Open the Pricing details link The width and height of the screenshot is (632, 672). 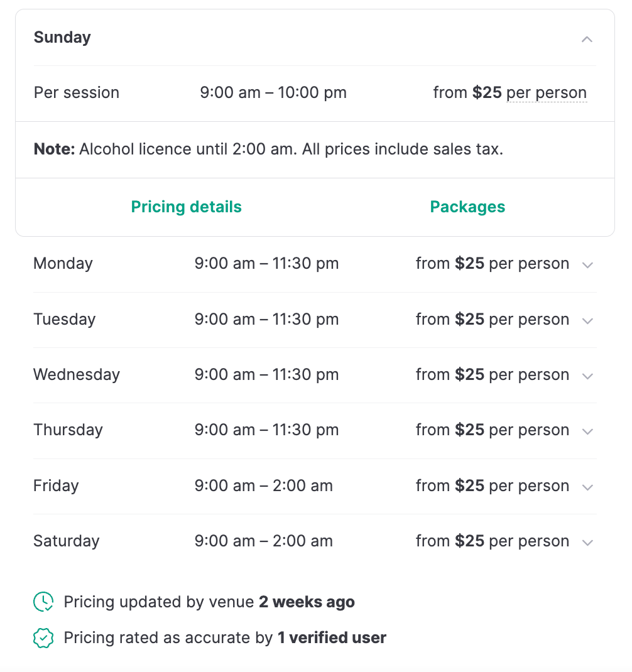tap(186, 207)
